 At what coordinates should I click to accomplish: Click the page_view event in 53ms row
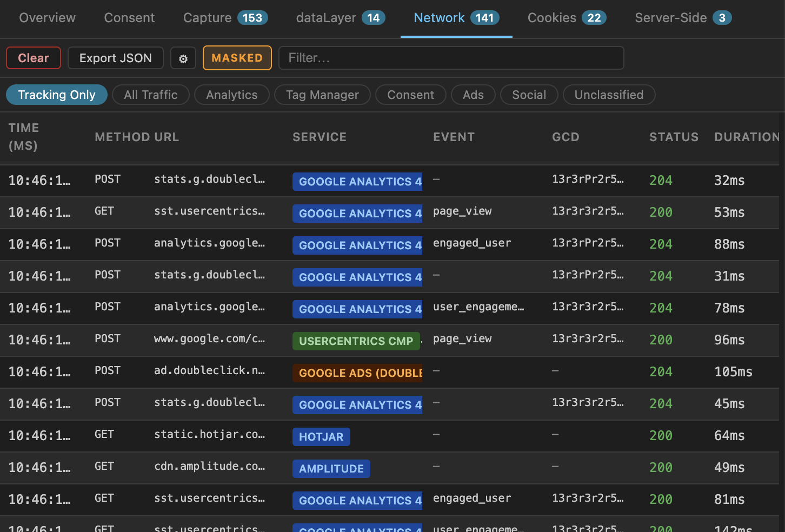click(x=462, y=211)
